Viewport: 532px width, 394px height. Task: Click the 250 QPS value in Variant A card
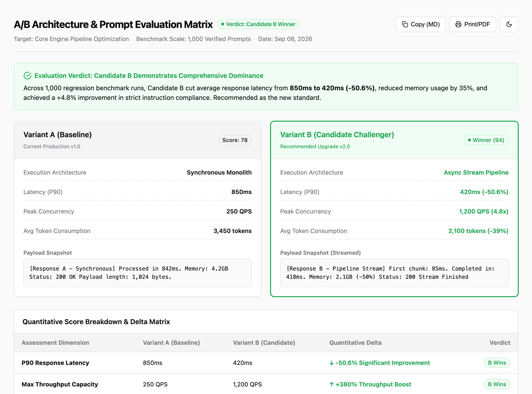[x=239, y=212]
